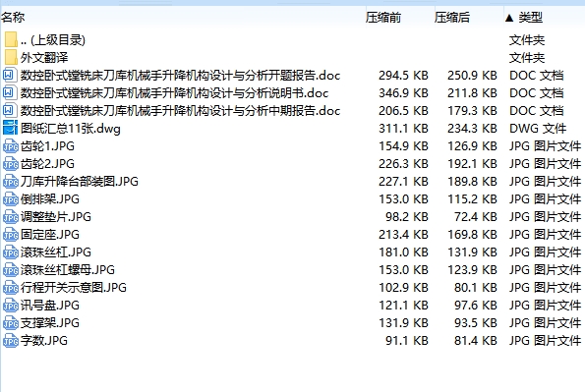Screen dimensions: 585x392
Task: Click the JPG icon for 滚珠丝杠.JPG
Action: tap(11, 252)
